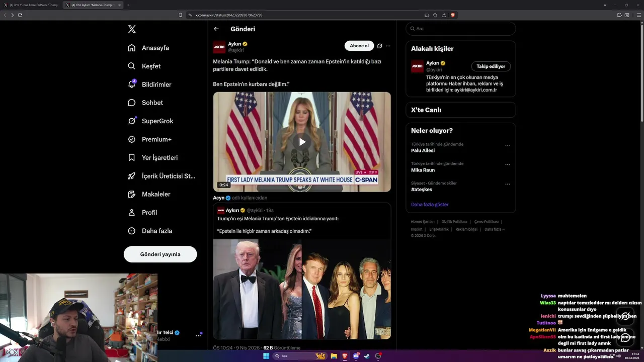Play the Melania Trump C-SPAN video
The image size is (644, 362).
[302, 142]
